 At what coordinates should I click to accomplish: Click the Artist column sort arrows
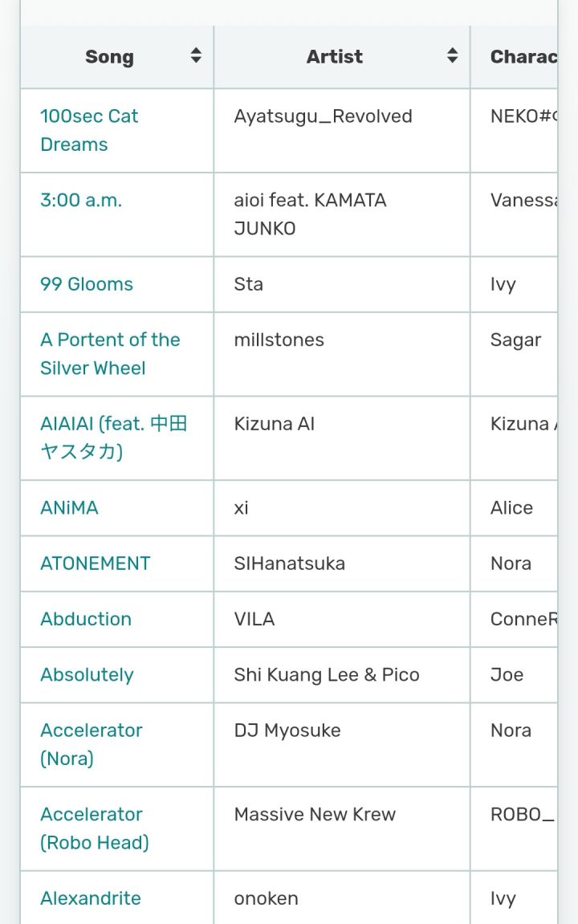[453, 56]
